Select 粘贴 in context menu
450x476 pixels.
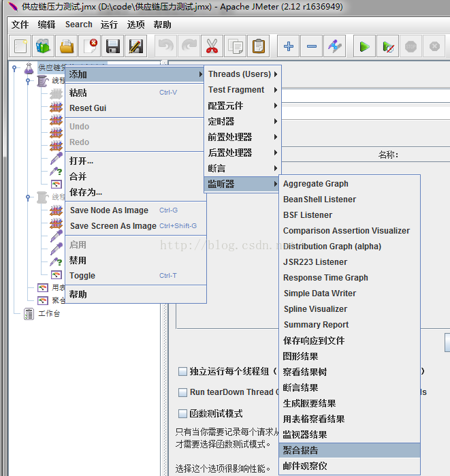pyautogui.click(x=135, y=93)
